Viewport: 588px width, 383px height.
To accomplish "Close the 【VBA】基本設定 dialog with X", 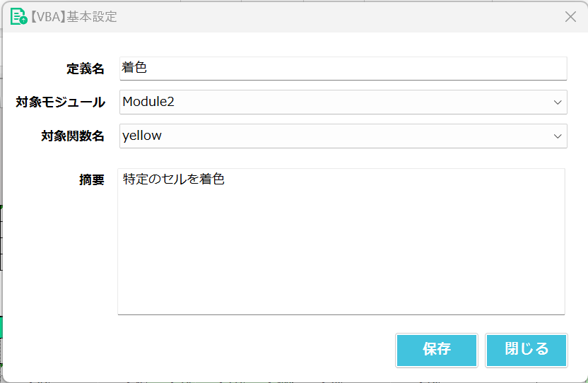I will pos(570,16).
